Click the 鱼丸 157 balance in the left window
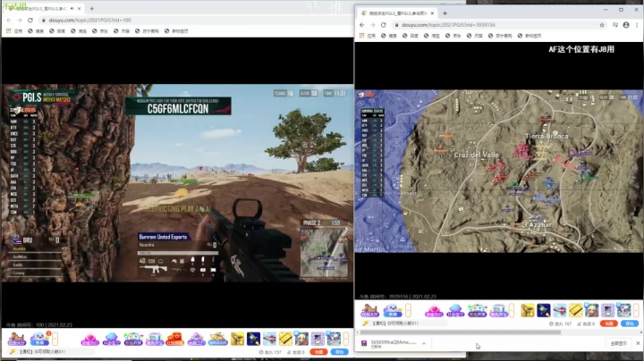 point(271,352)
